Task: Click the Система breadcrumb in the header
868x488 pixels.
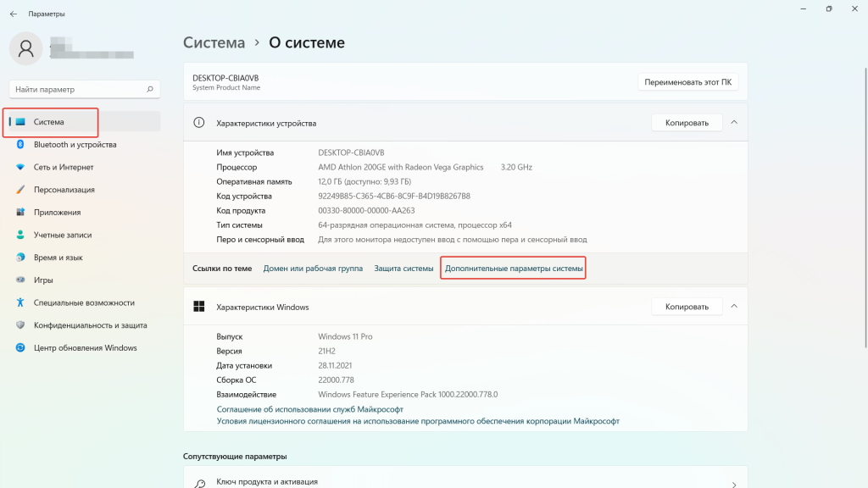Action: (x=214, y=42)
